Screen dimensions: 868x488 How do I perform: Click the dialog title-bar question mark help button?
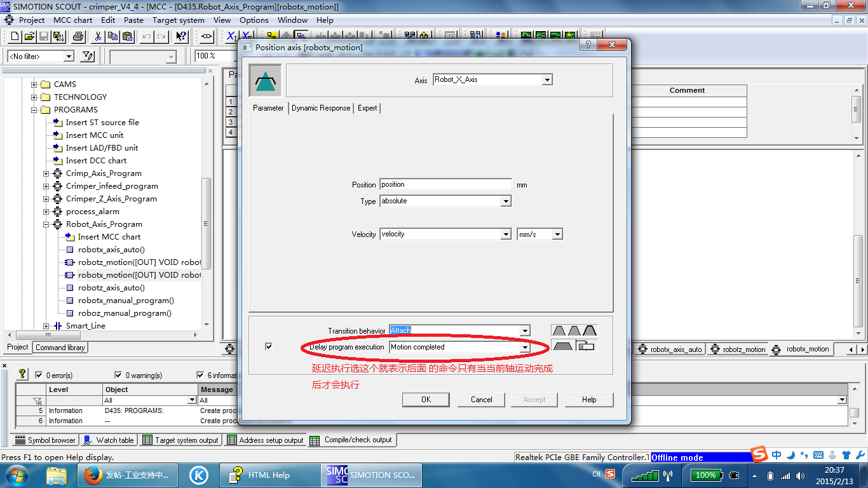tap(588, 44)
